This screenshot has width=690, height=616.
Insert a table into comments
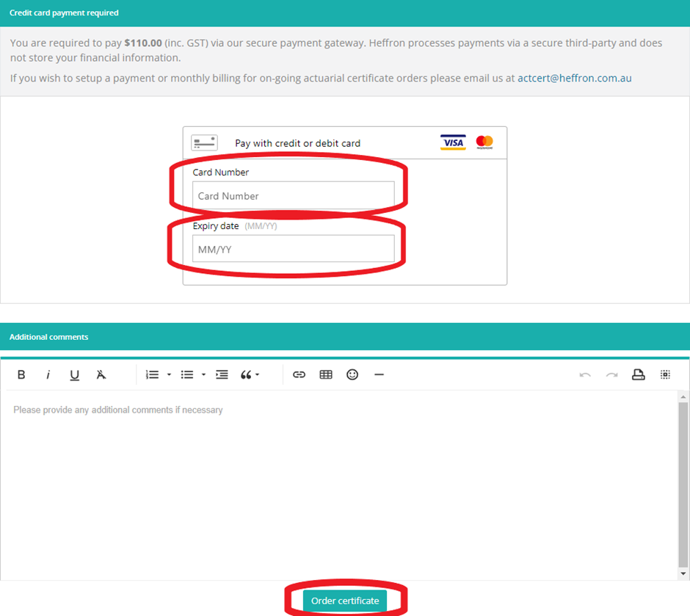coord(326,375)
